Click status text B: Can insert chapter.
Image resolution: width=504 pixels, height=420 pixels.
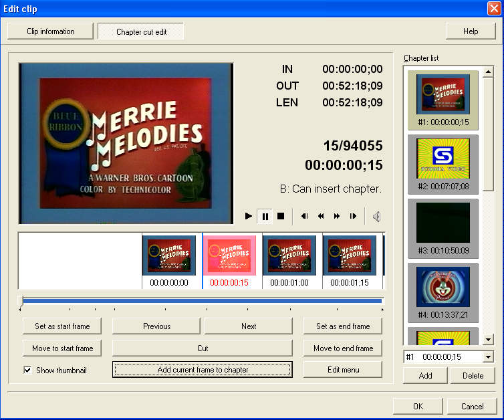pos(331,189)
